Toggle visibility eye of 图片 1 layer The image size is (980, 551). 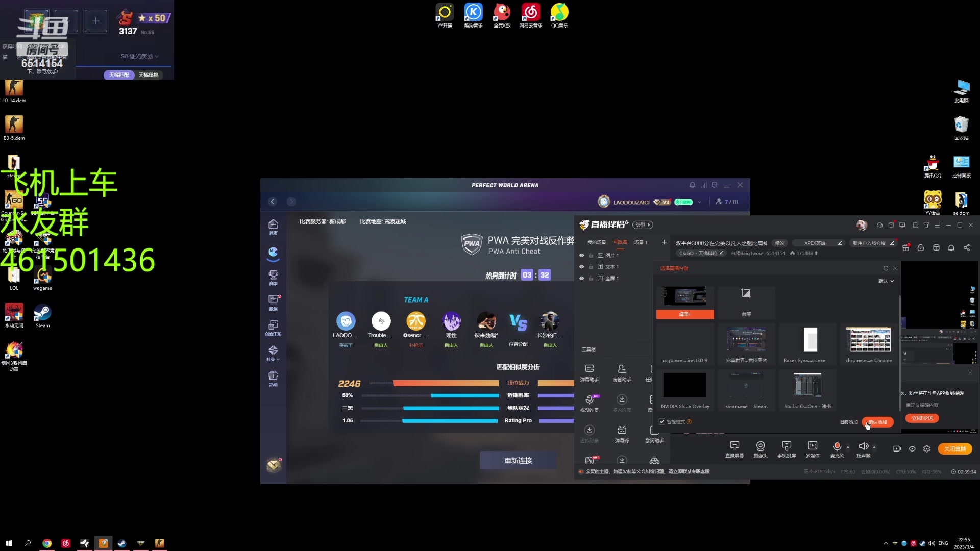(581, 255)
